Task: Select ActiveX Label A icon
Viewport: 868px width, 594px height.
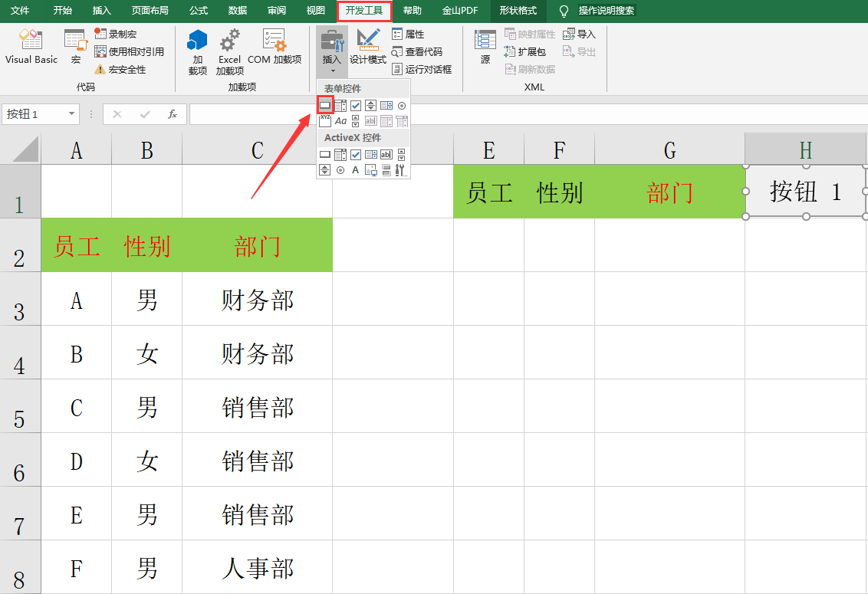Action: (x=355, y=170)
